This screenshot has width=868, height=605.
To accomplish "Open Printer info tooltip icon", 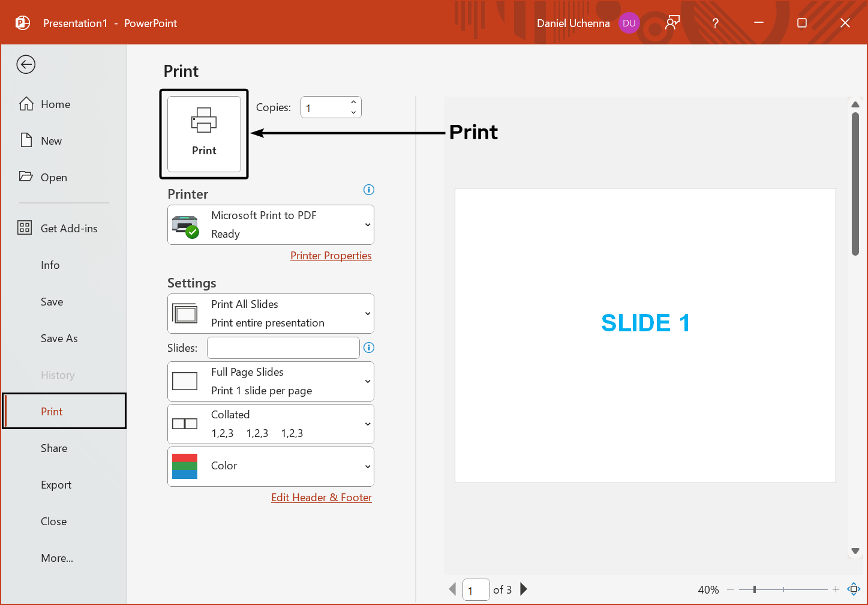I will tap(368, 190).
